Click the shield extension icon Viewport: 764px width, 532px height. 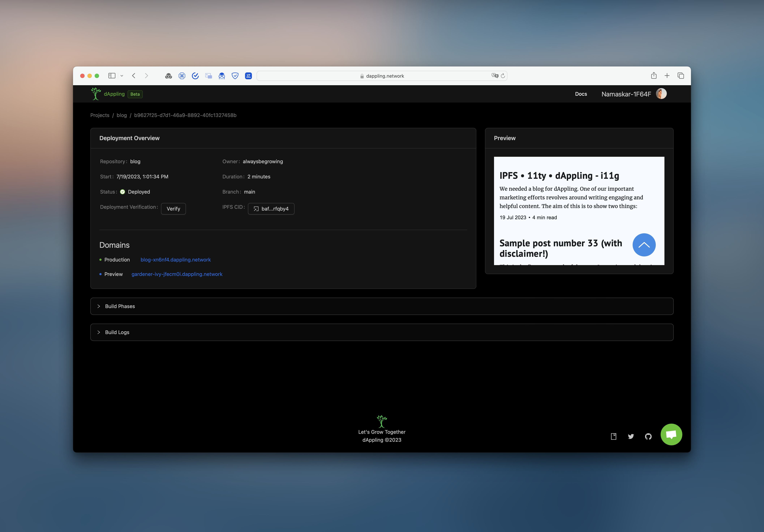tap(235, 76)
